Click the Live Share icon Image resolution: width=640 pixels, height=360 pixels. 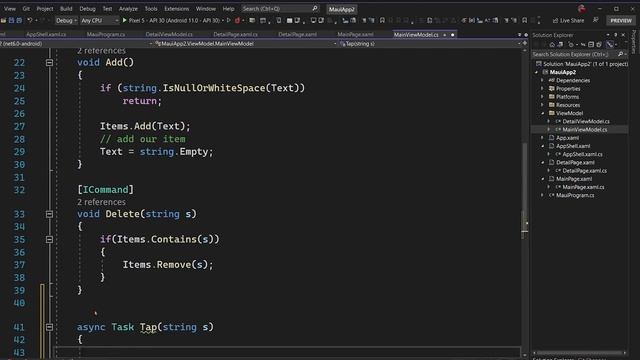555,20
